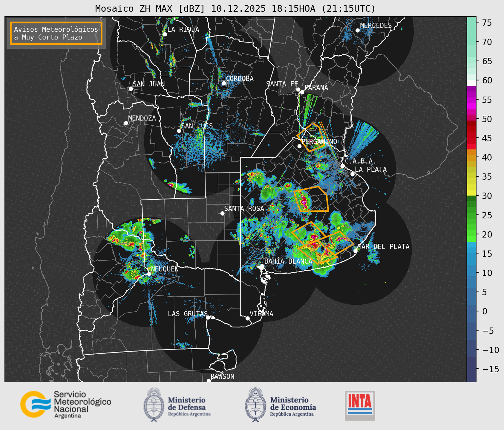Click the 20 tick label on the scale
The image size is (504, 430).
pyautogui.click(x=486, y=234)
